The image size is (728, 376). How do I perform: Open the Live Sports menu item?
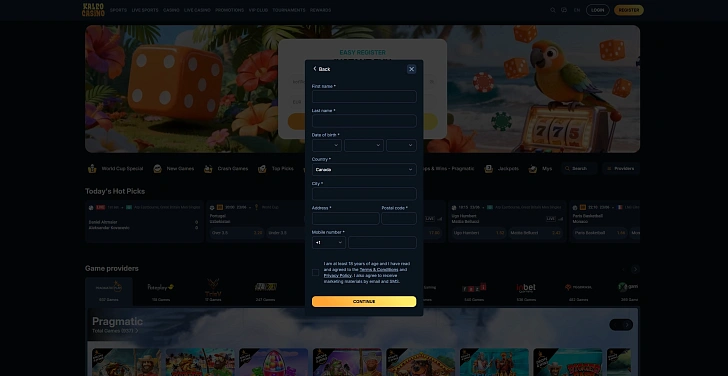click(145, 10)
